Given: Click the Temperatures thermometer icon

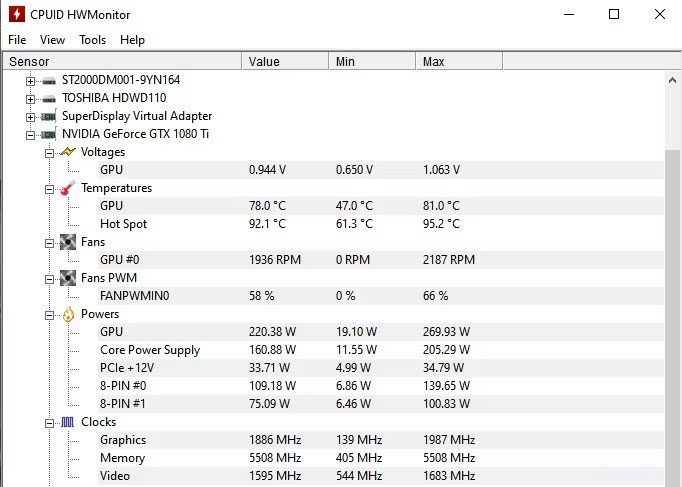Looking at the screenshot, I should click(x=68, y=188).
